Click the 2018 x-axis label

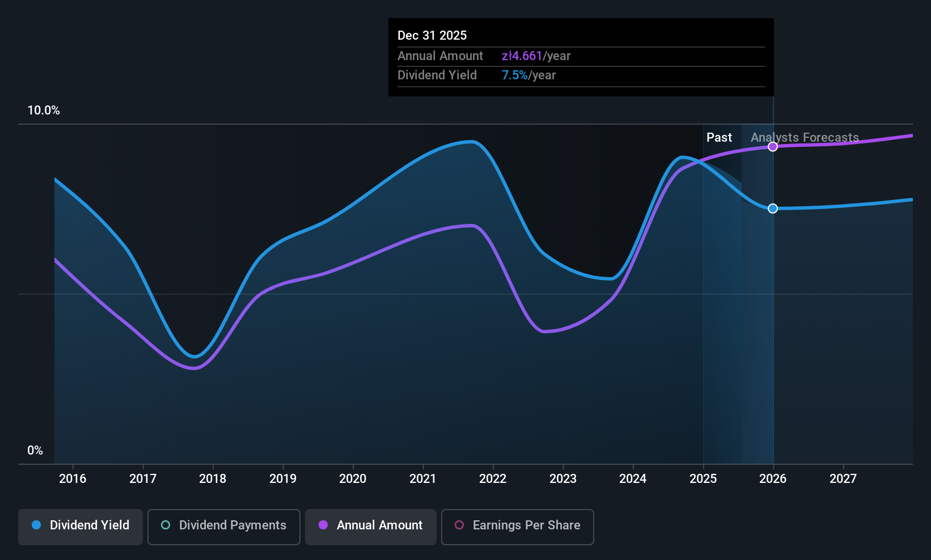pos(213,479)
